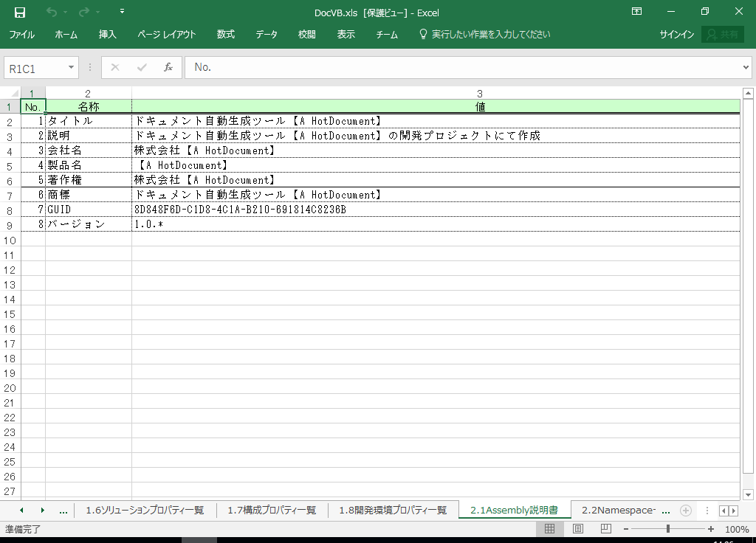Switch to Page Layout view icon
Screen dimensions: 756x543
click(577, 528)
